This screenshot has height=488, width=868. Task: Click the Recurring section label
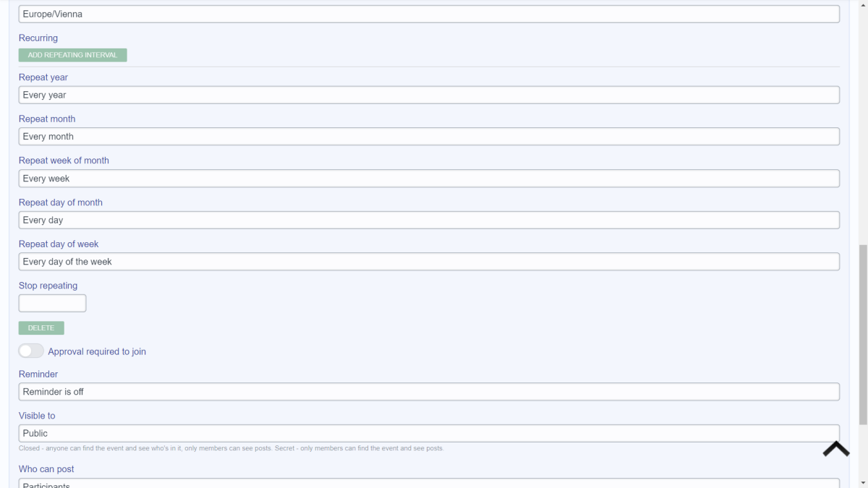click(x=38, y=38)
